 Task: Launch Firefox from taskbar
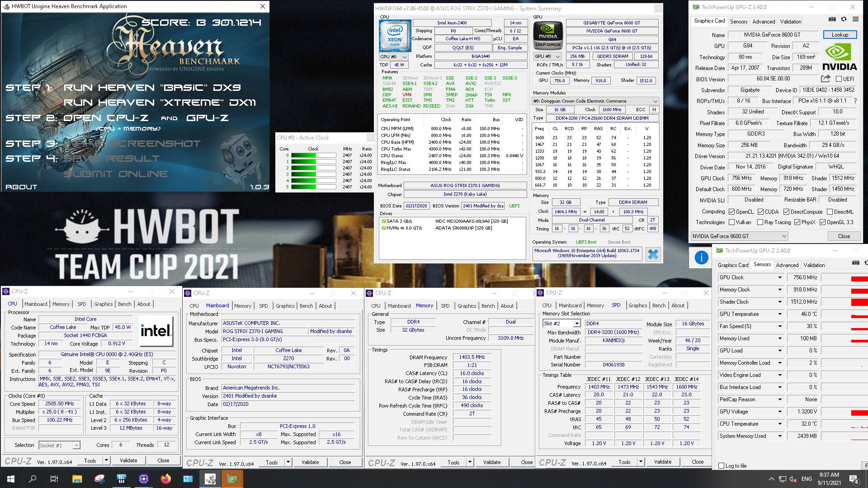click(x=166, y=479)
